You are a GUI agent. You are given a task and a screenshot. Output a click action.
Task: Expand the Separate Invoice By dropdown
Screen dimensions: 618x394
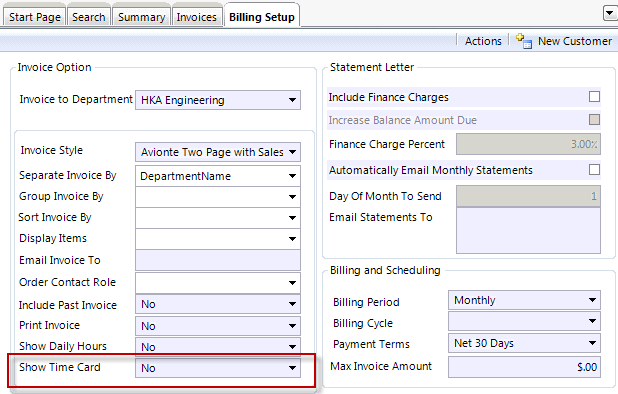[x=218, y=176]
